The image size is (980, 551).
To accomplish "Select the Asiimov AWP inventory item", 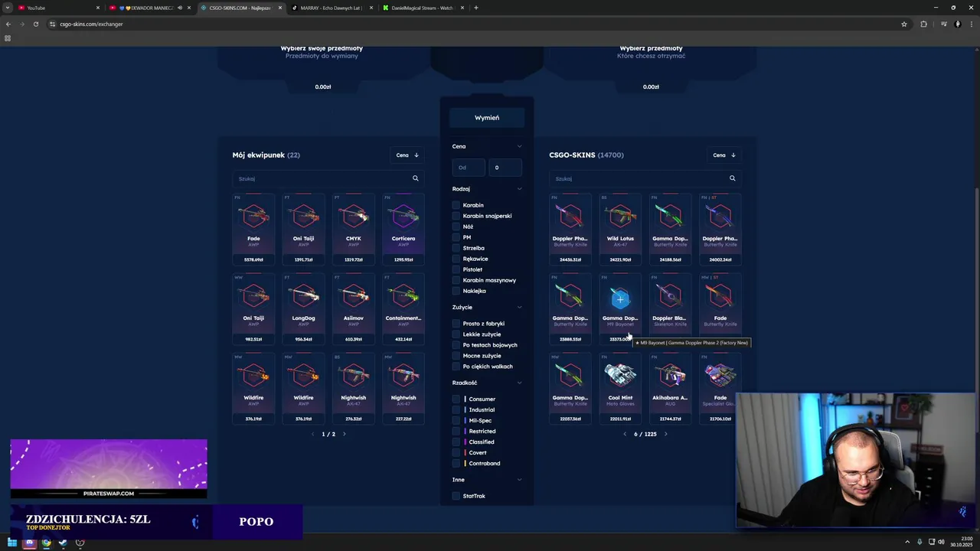I will point(354,308).
